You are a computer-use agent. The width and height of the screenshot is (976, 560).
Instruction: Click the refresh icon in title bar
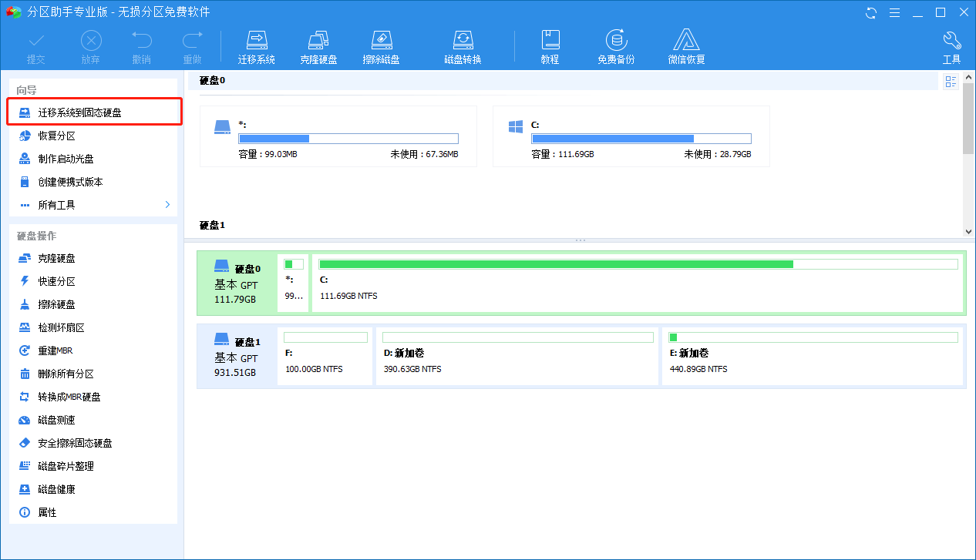871,12
